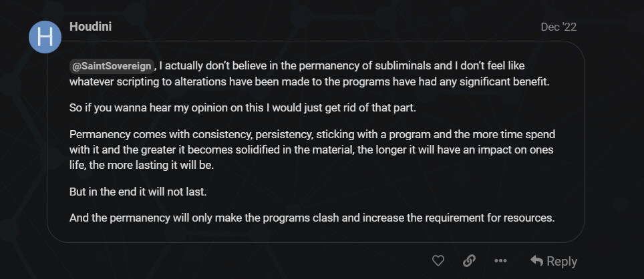
Task: Like this post with the heart icon
Action: click(438, 260)
